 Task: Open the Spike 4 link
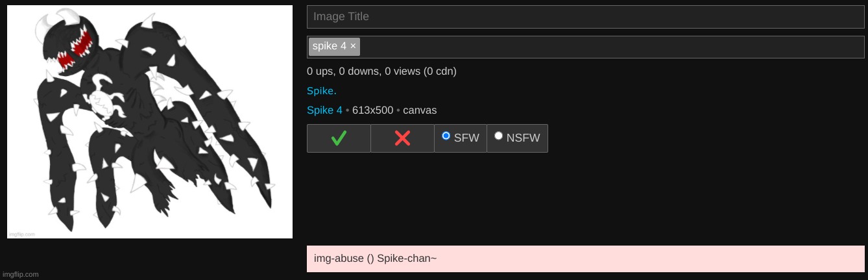point(324,110)
